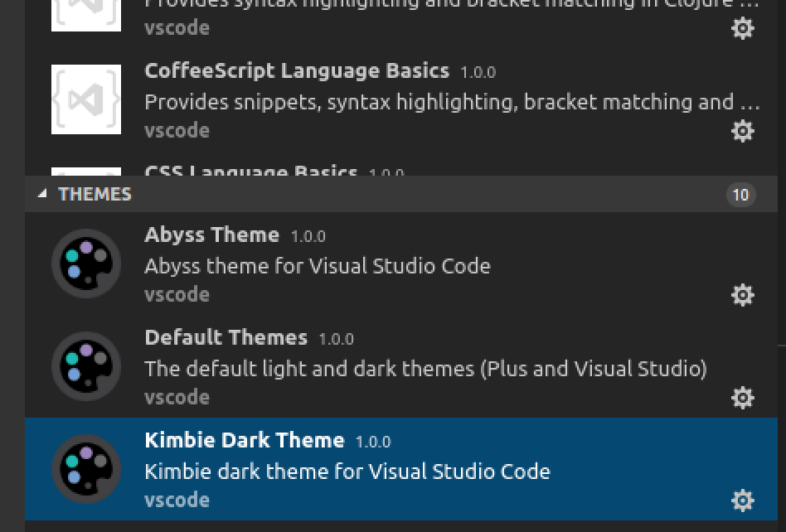Click the Abyss Theme palette icon
786x532 pixels.
[x=85, y=264]
